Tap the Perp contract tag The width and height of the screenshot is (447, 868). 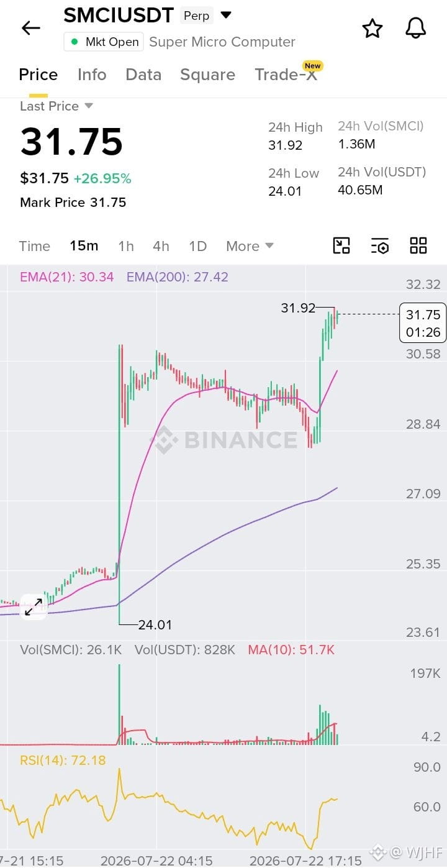(x=196, y=16)
